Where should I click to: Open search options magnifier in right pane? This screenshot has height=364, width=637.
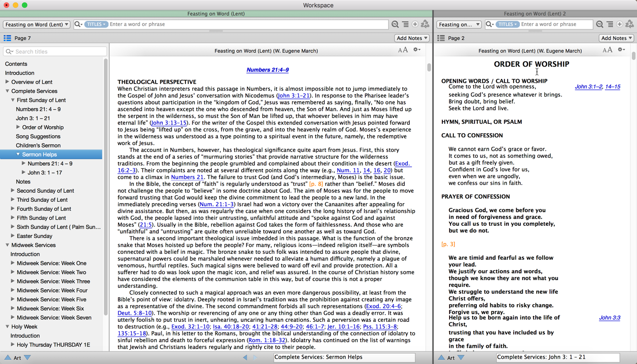[x=490, y=24]
